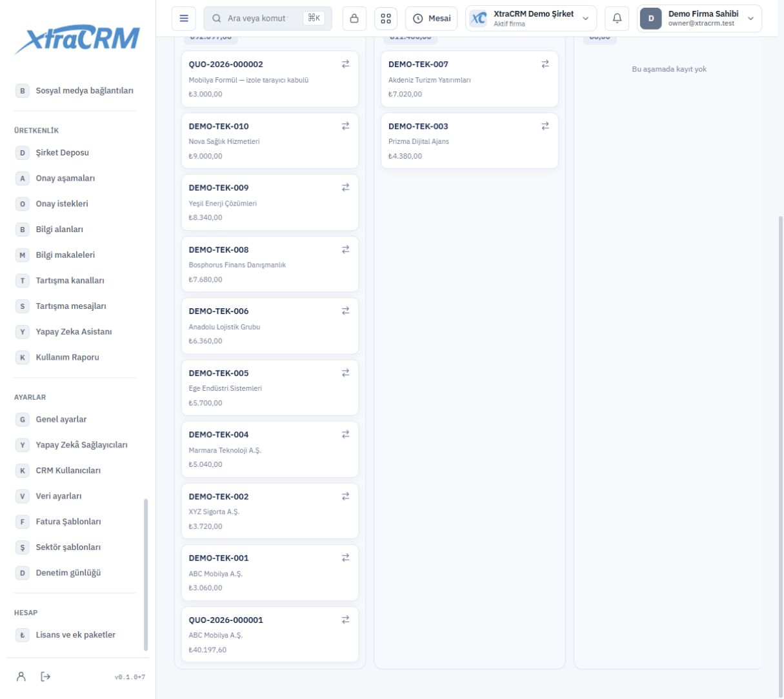This screenshot has width=784, height=699.
Task: Navigate to Tartışma kanalları
Action: point(75,281)
